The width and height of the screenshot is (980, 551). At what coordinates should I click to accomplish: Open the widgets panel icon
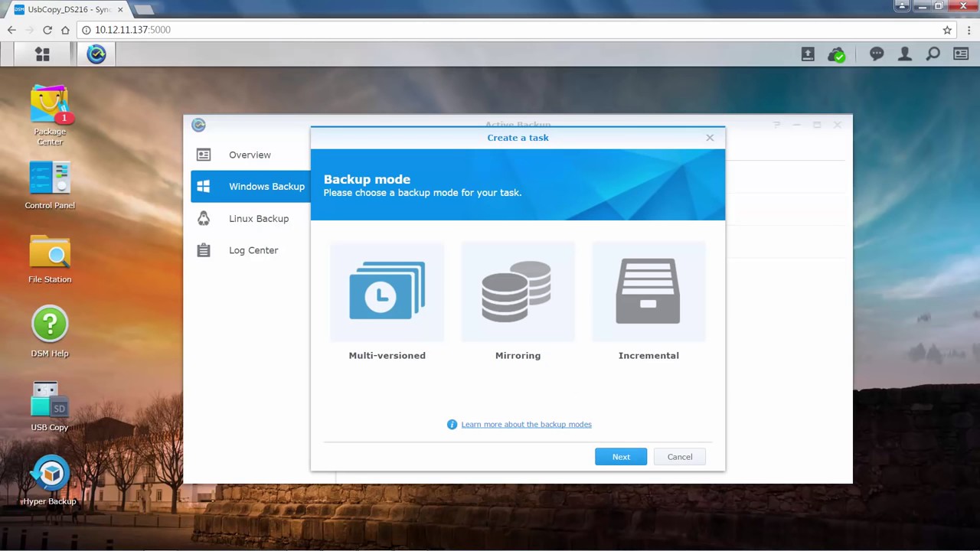click(961, 54)
